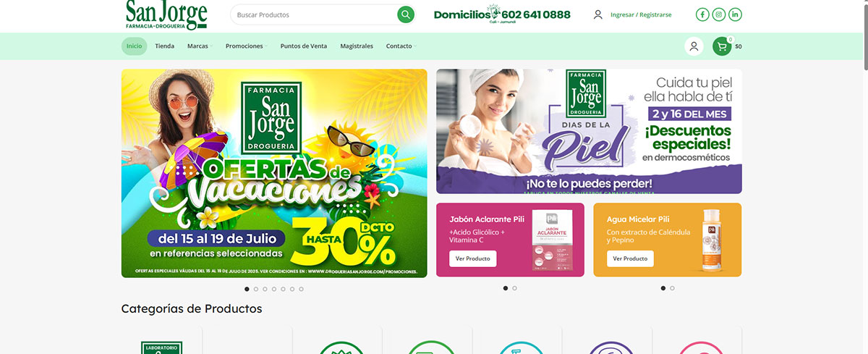Viewport: 868px width, 354px height.
Task: Select third dot of main banner carousel
Action: click(x=265, y=289)
